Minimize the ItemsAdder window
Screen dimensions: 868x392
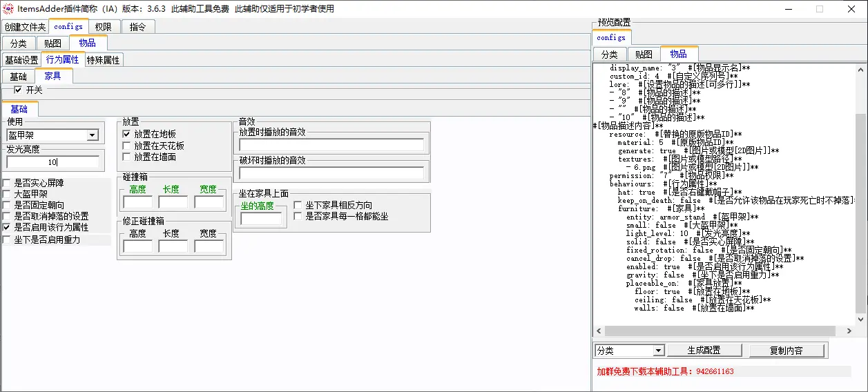point(787,9)
